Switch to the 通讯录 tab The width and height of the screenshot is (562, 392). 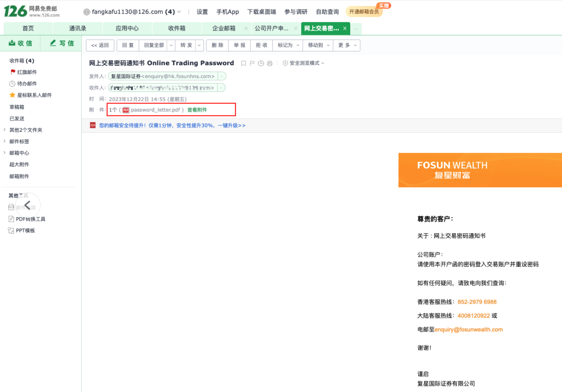(78, 28)
